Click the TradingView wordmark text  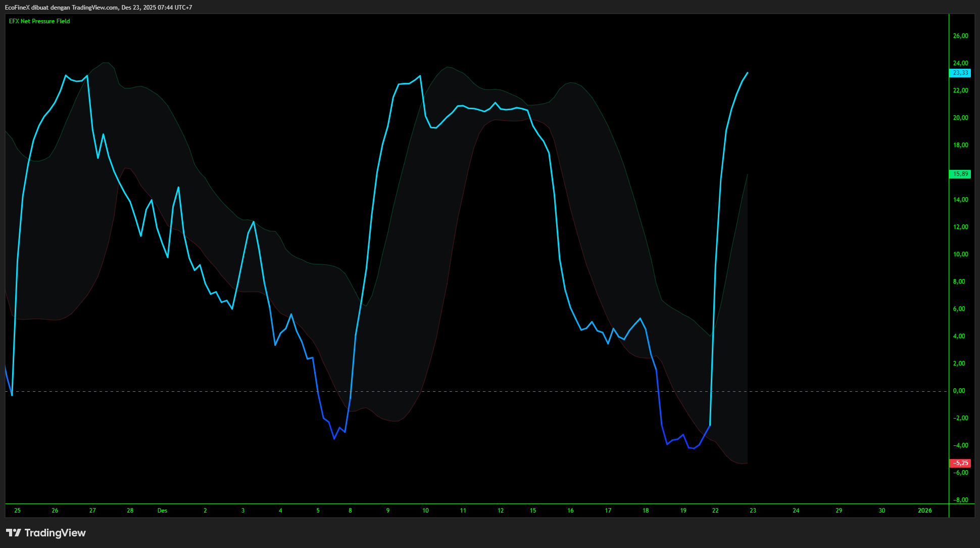click(x=55, y=533)
